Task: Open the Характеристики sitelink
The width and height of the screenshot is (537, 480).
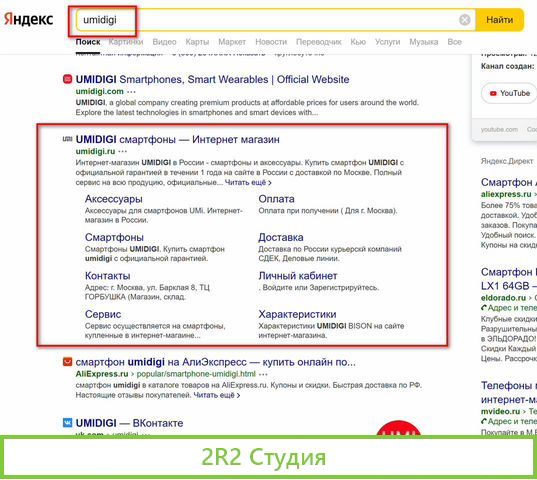Action: [297, 314]
